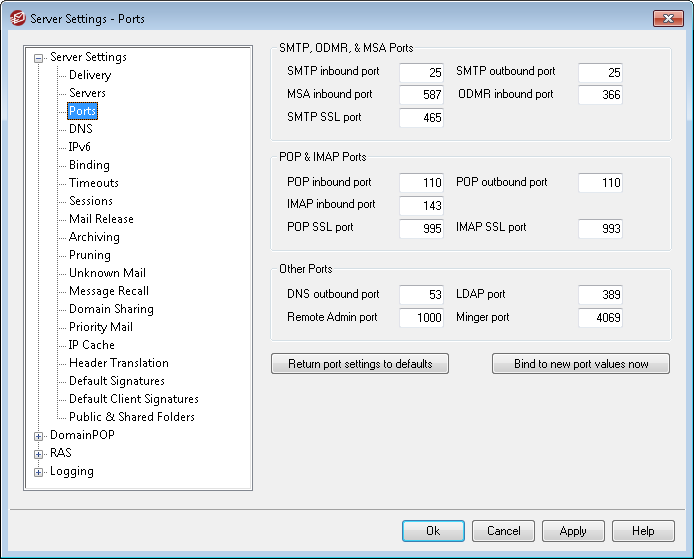The width and height of the screenshot is (694, 559).
Task: Click the MDaemon app icon in title bar
Action: tap(16, 18)
